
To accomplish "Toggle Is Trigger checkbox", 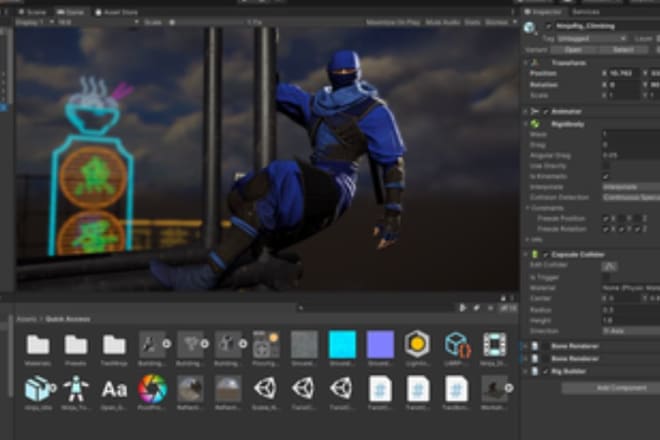I will click(x=606, y=277).
